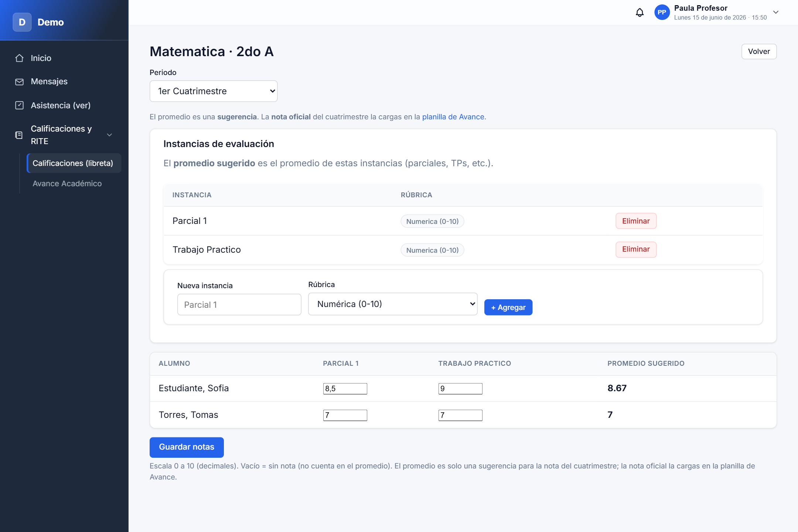Click the Trabajo Practico instance row name

pos(207,250)
